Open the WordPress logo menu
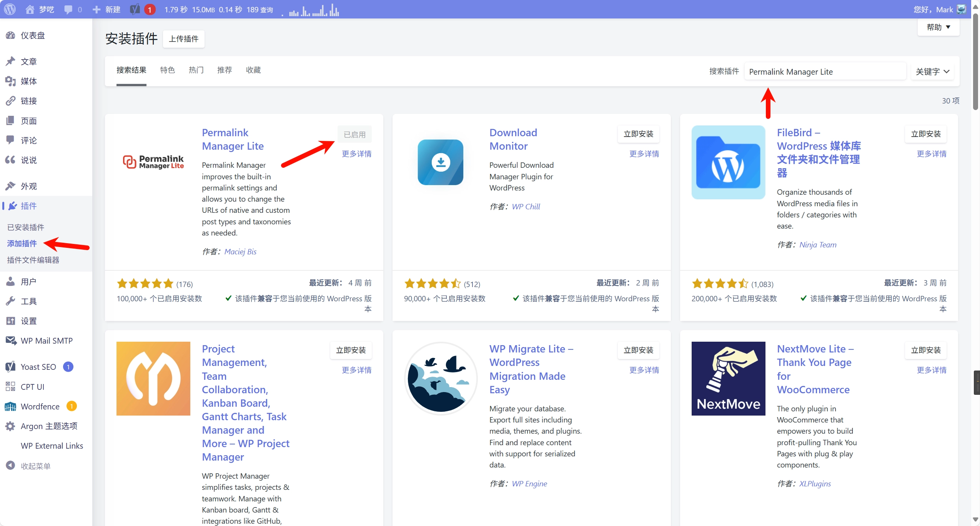The width and height of the screenshot is (980, 526). tap(10, 9)
